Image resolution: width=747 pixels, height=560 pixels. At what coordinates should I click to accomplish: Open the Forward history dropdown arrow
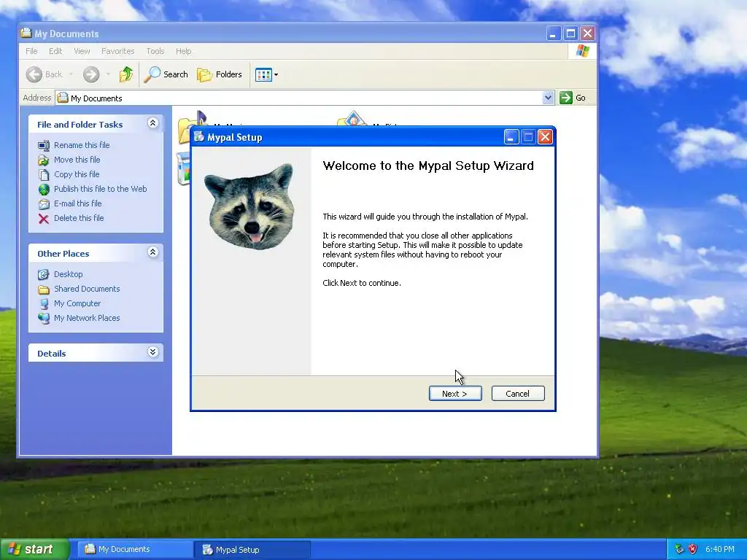click(x=108, y=74)
